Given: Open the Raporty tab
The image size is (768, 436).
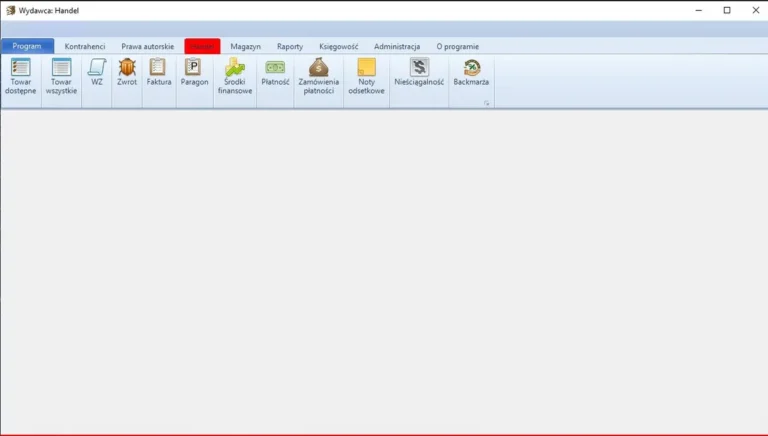Looking at the screenshot, I should coord(290,47).
